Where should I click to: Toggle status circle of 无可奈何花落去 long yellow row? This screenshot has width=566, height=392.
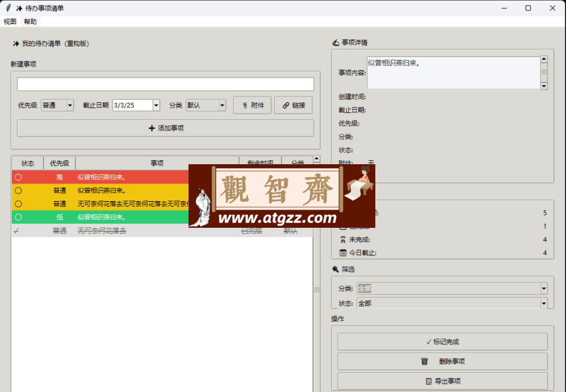pos(18,204)
